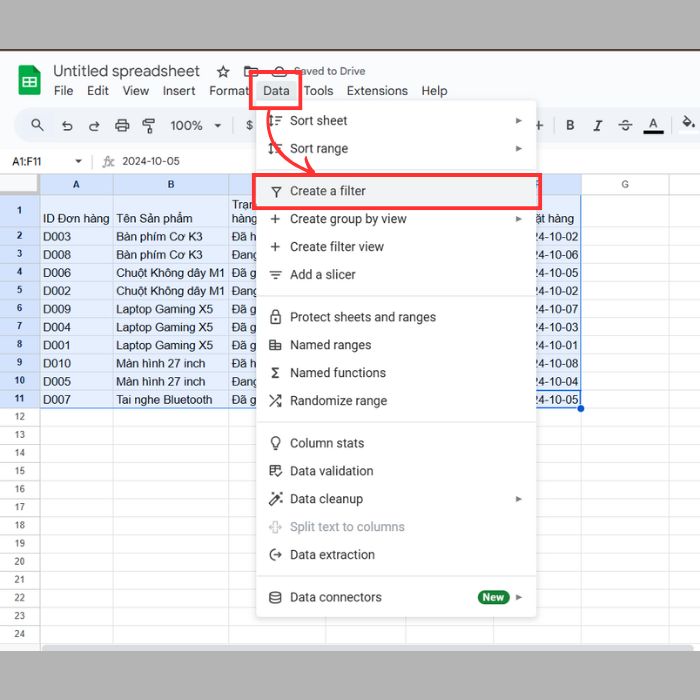
Task: Expand the Name box dropdown arrow
Action: [x=79, y=161]
